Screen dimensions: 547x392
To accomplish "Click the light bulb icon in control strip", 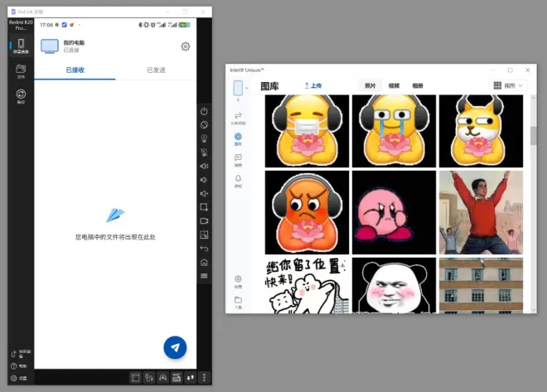I will (x=204, y=138).
